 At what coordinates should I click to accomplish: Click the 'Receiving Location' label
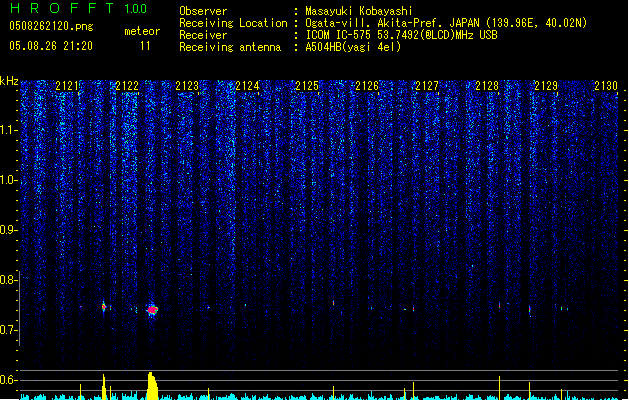click(233, 23)
